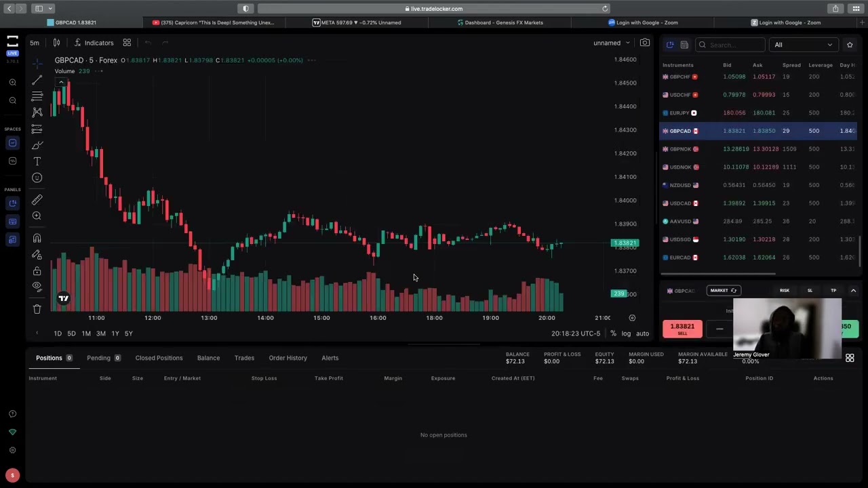
Task: Toggle the second Panels sidebar button
Action: pyautogui.click(x=12, y=222)
